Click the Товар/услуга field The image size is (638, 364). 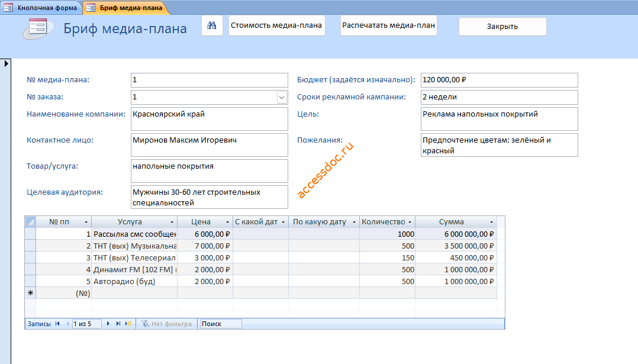click(209, 171)
